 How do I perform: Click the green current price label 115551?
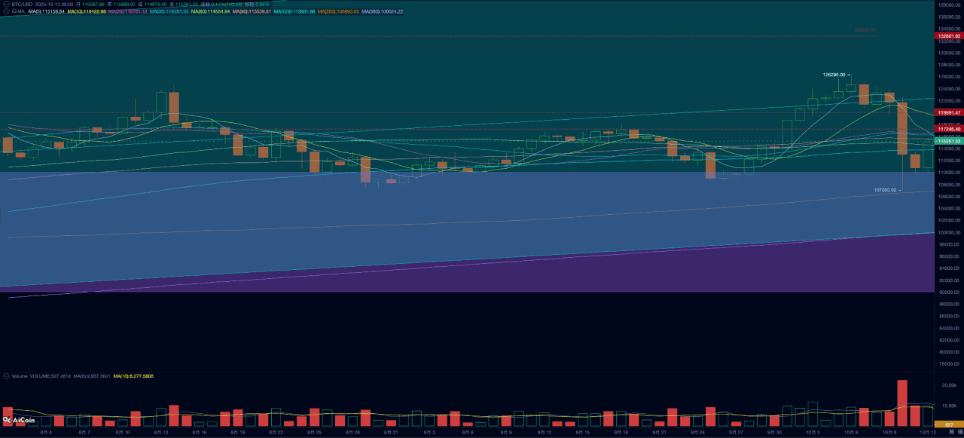(x=949, y=141)
